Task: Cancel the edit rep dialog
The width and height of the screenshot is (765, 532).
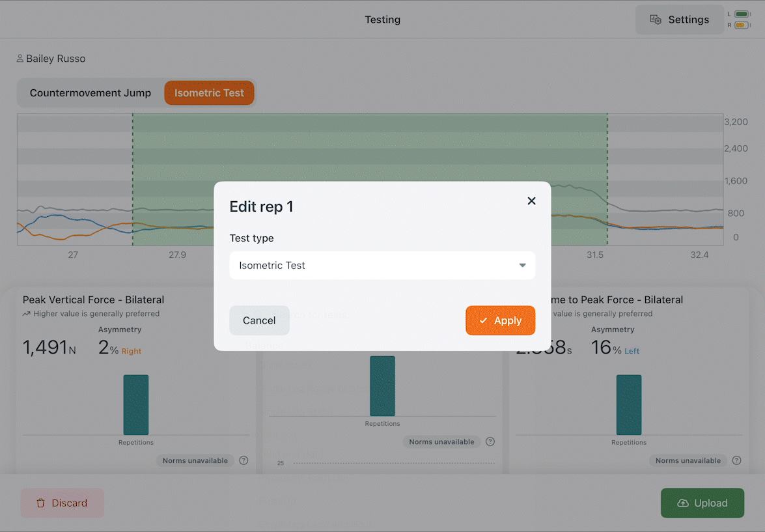Action: click(x=259, y=320)
